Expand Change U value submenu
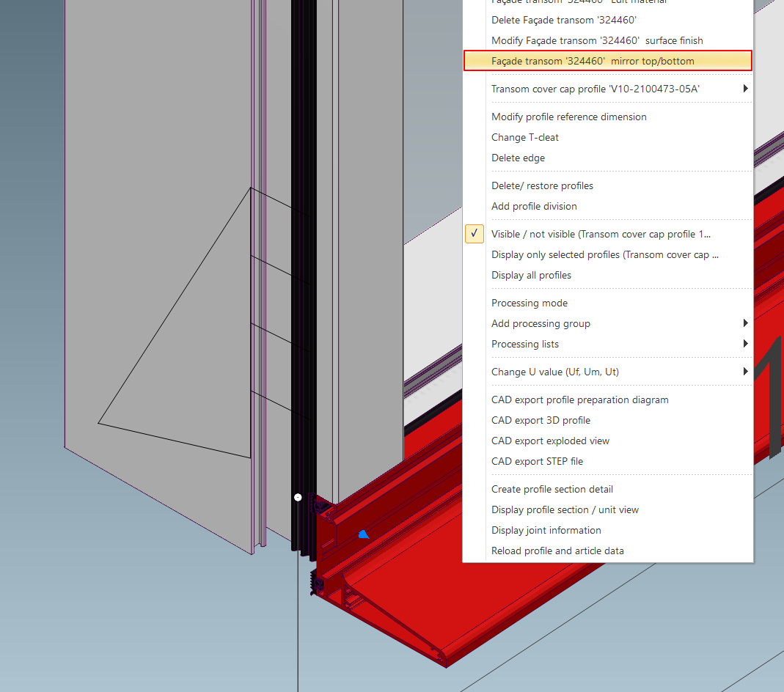Screen dimensions: 784x692 coord(745,372)
